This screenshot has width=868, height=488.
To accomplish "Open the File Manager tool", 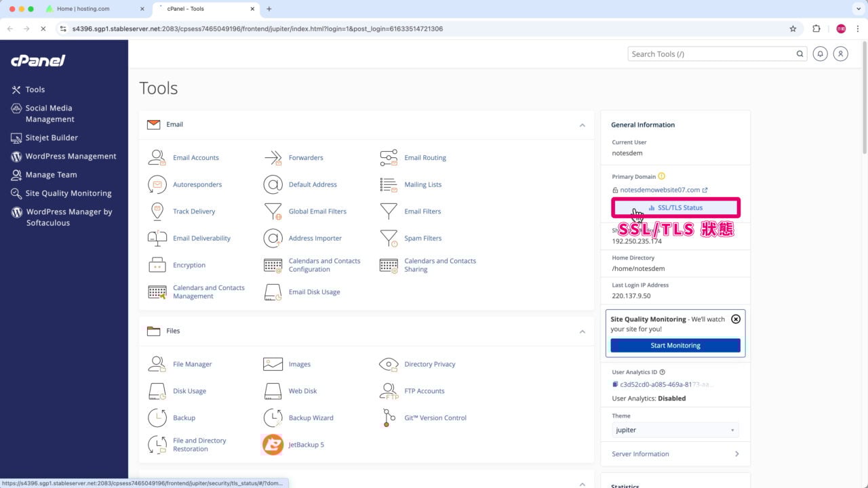I will coord(192,364).
